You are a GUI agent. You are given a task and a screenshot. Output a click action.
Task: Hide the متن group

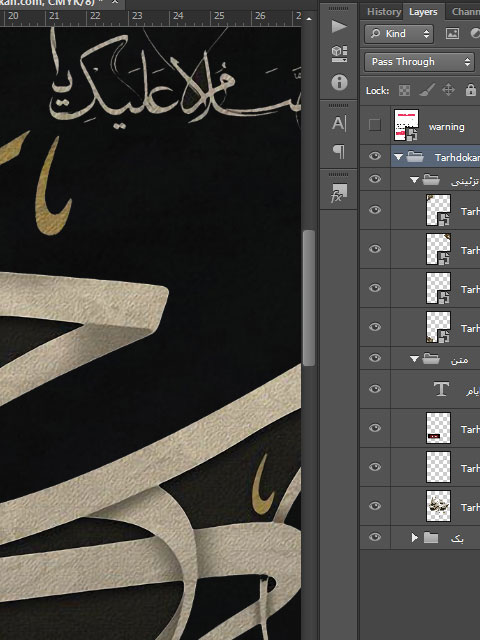tap(375, 358)
